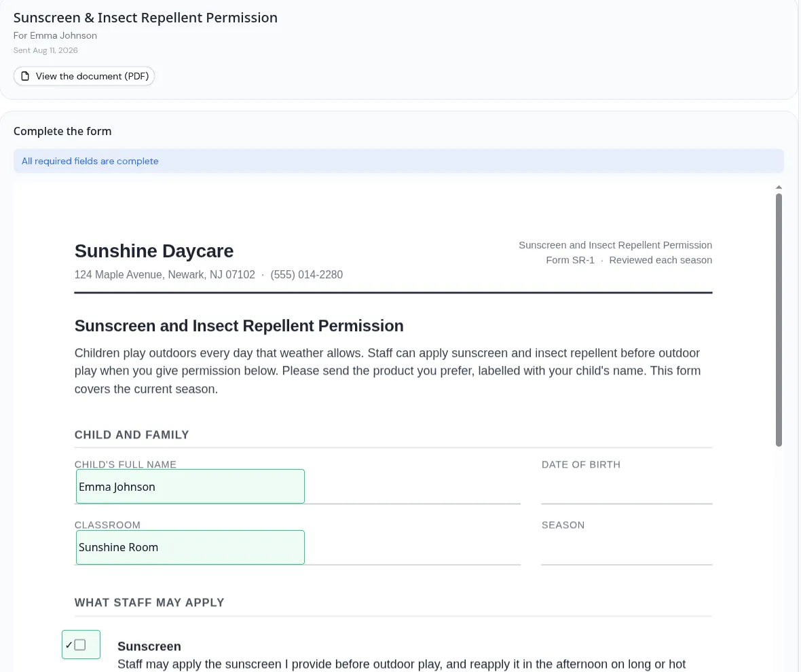Click the bold "Sunscreen" option label
This screenshot has height=672, width=801.
[149, 646]
